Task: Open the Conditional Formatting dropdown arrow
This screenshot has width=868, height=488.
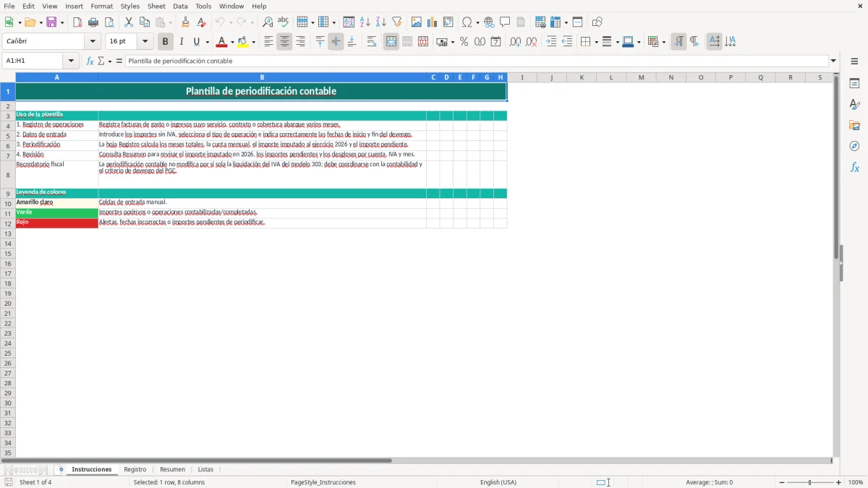Action: [x=663, y=43]
